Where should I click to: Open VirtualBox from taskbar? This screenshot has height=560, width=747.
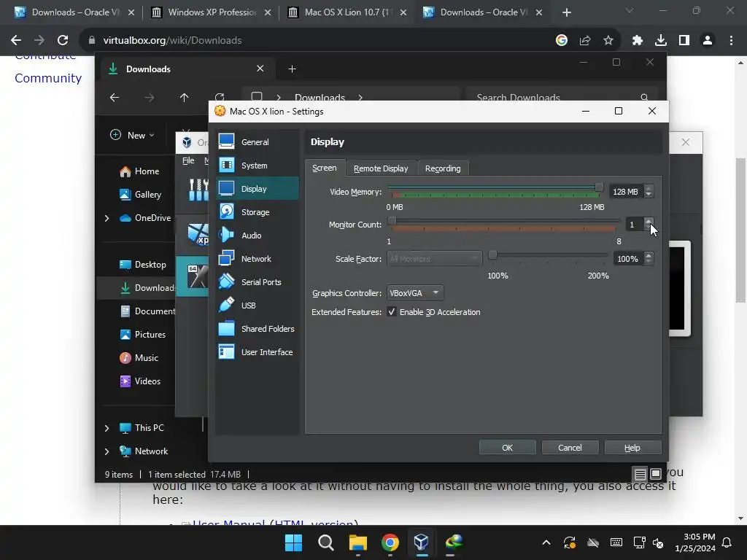pos(421,542)
